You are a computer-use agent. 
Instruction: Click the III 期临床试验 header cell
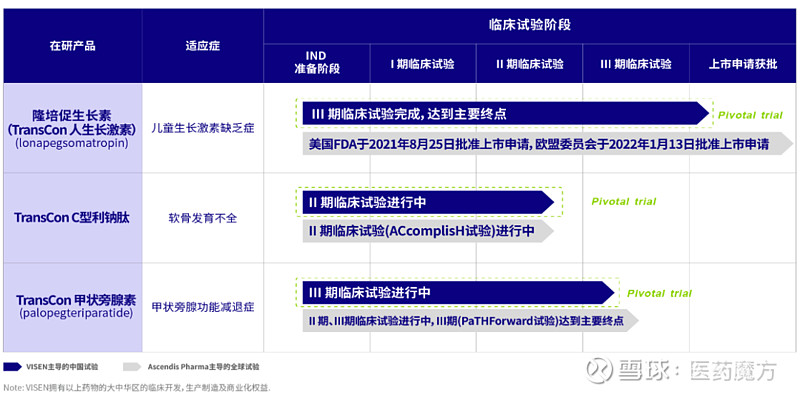636,63
